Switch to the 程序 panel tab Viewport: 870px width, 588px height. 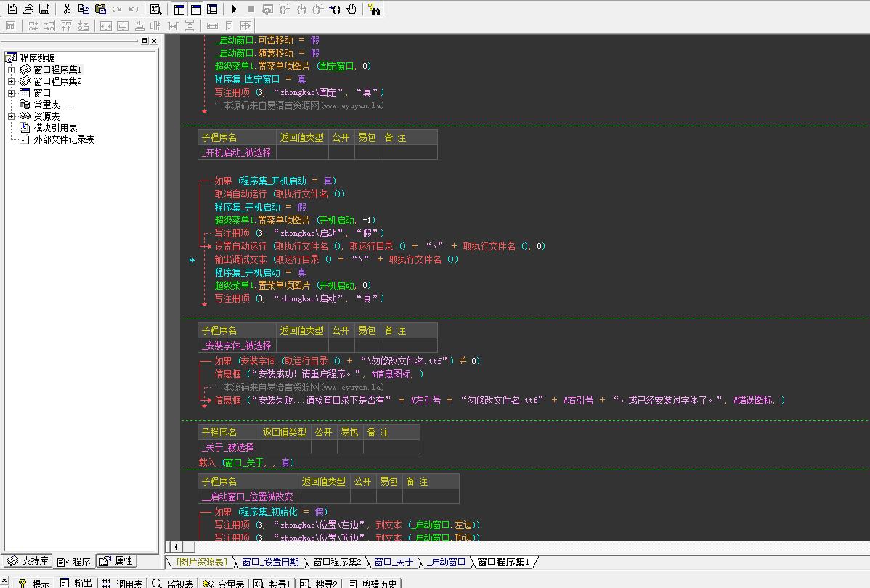click(x=74, y=561)
